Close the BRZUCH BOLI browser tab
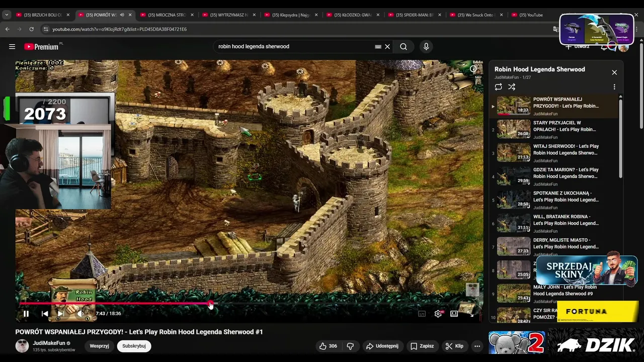The image size is (644, 362). pyautogui.click(x=68, y=15)
